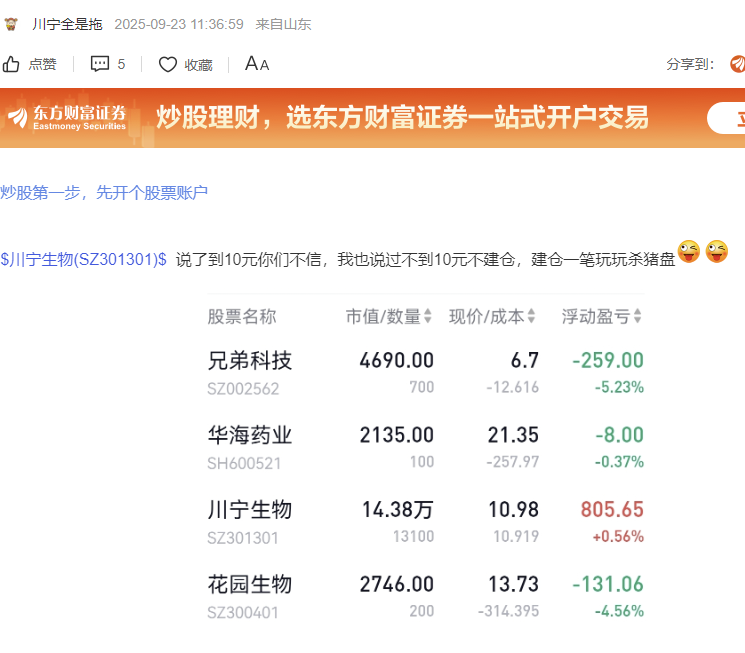The height and width of the screenshot is (653, 745).
Task: Click cost value -257.97
Action: (513, 462)
